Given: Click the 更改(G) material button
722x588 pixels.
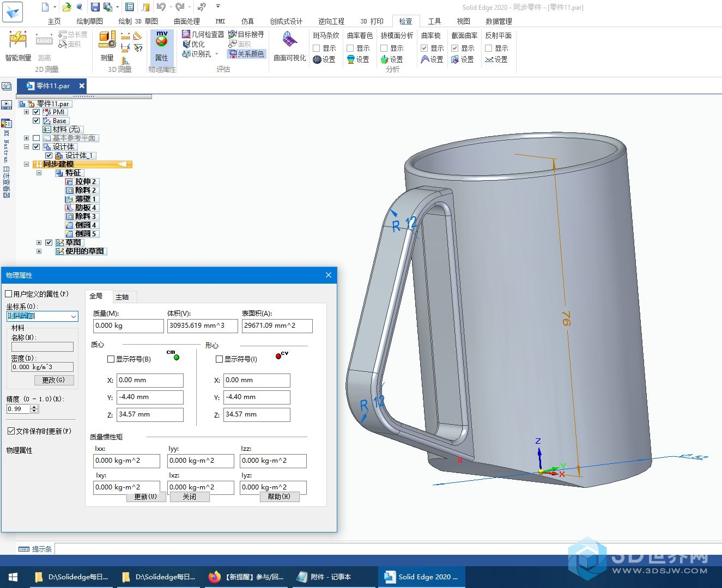Looking at the screenshot, I should pyautogui.click(x=54, y=380).
